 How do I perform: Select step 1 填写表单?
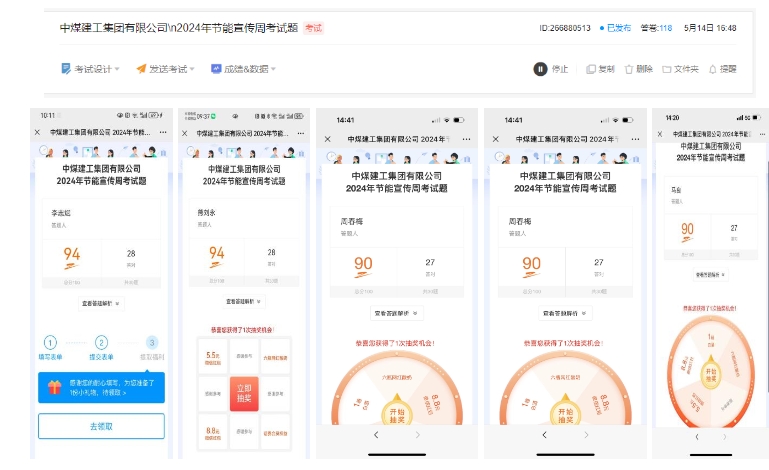50,348
